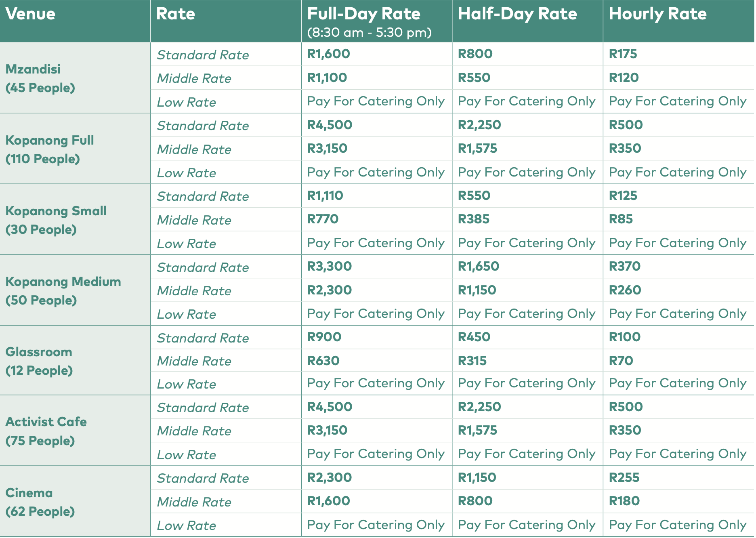Viewport: 756px width, 538px height.
Task: Click the Glassroom (12 People) venue cell
Action: pyautogui.click(x=39, y=361)
